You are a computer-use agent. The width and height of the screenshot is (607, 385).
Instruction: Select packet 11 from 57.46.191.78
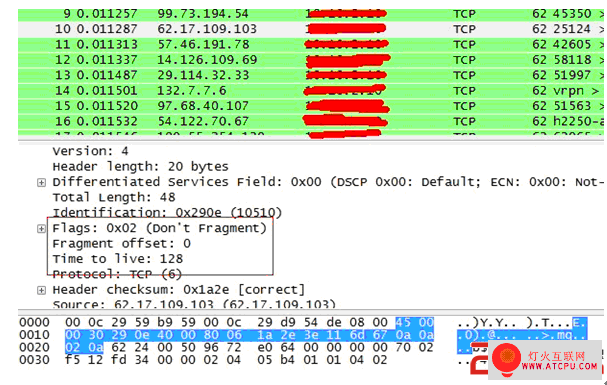pyautogui.click(x=311, y=44)
